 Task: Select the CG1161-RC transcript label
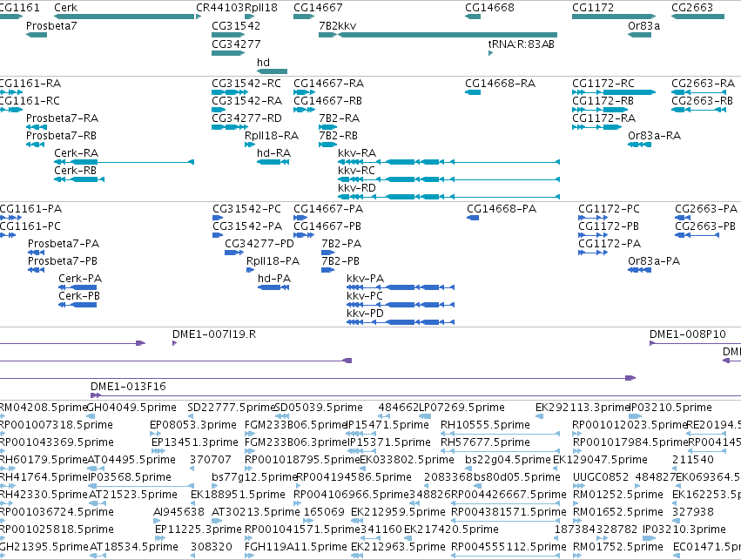[30, 101]
